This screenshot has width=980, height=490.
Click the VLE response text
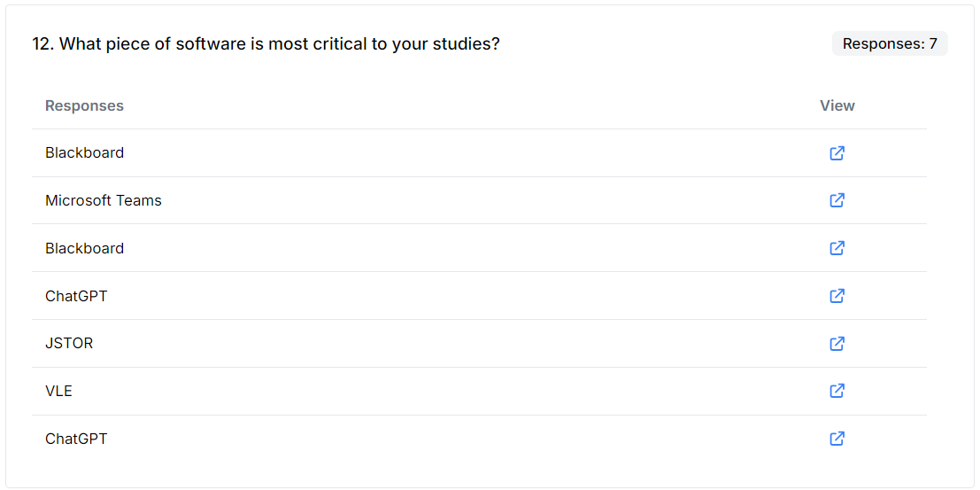click(x=58, y=391)
